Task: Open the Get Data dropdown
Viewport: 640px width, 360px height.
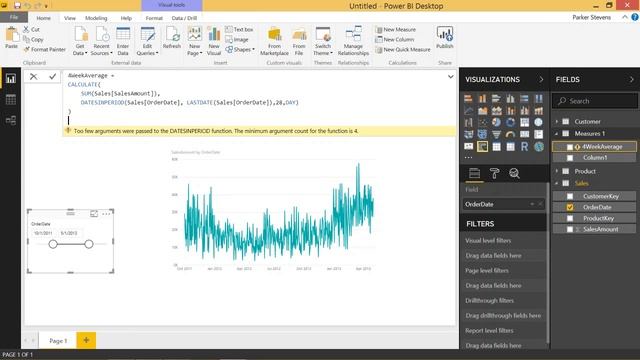Action: click(x=80, y=41)
